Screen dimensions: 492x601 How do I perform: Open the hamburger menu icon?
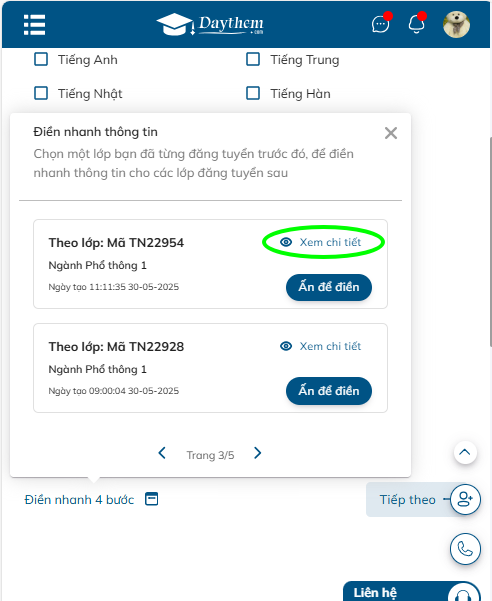pos(34,25)
